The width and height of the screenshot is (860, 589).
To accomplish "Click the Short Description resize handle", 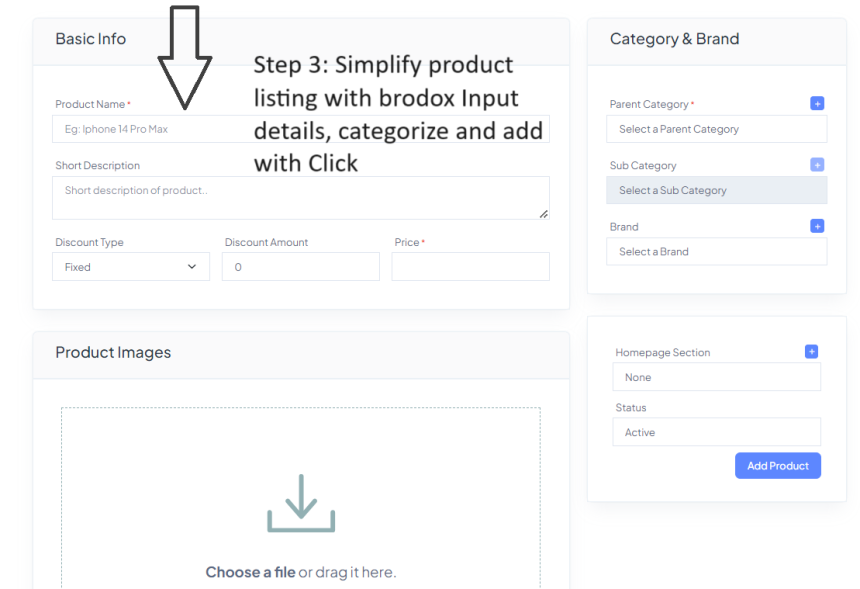I will pos(544,214).
